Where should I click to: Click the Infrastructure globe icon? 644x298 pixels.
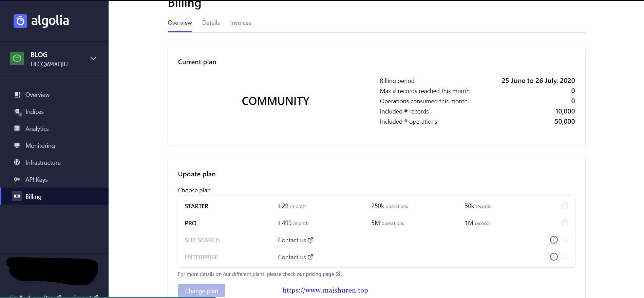[17, 162]
